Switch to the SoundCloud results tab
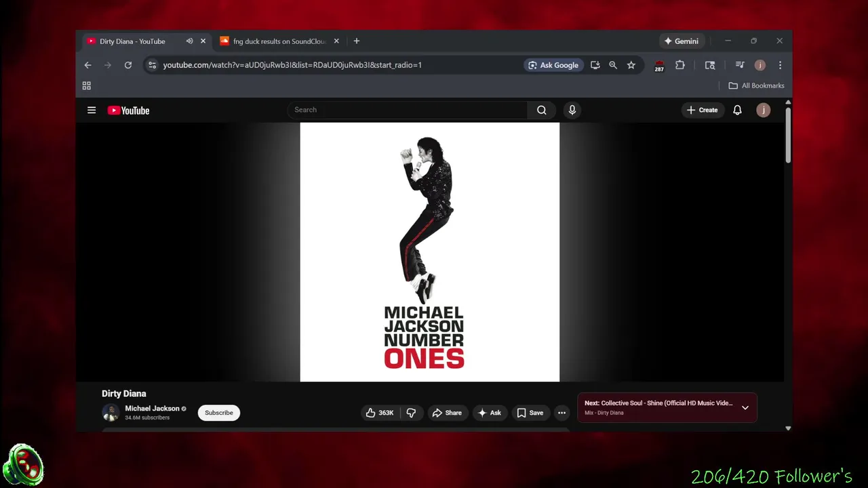The image size is (868, 488). tap(279, 41)
